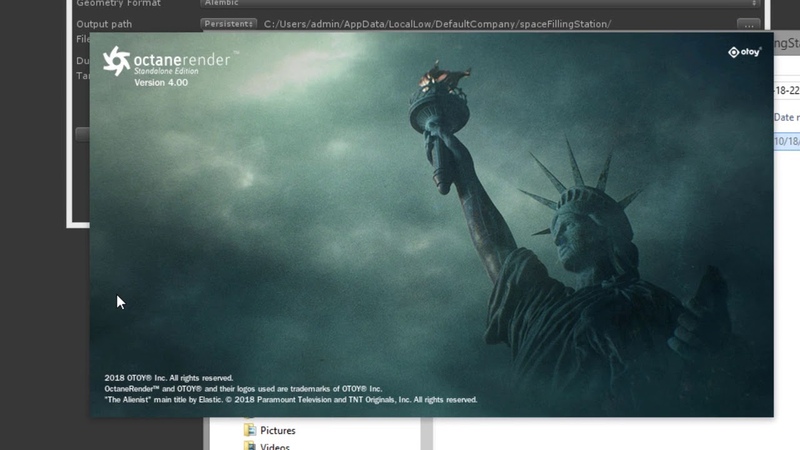This screenshot has width=800, height=450.
Task: Click "The Alienist" title credit line
Action: tap(290, 399)
